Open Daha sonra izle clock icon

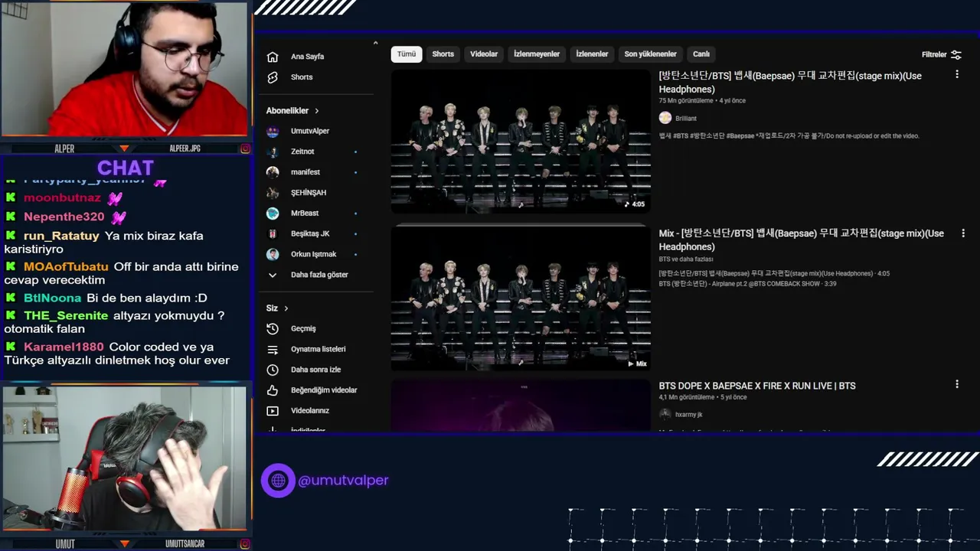pyautogui.click(x=273, y=370)
